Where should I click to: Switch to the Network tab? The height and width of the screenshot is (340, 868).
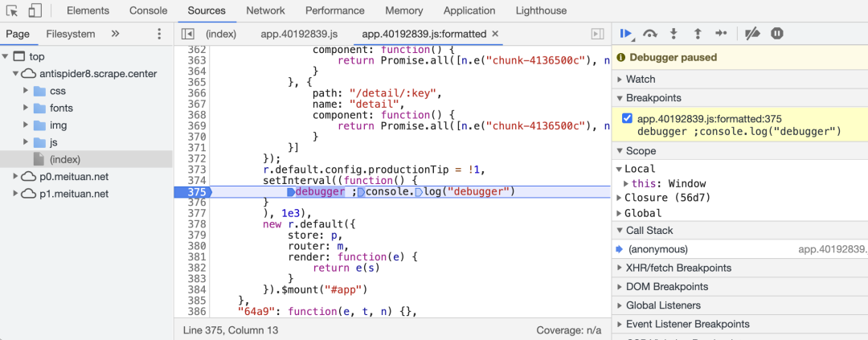click(x=265, y=10)
